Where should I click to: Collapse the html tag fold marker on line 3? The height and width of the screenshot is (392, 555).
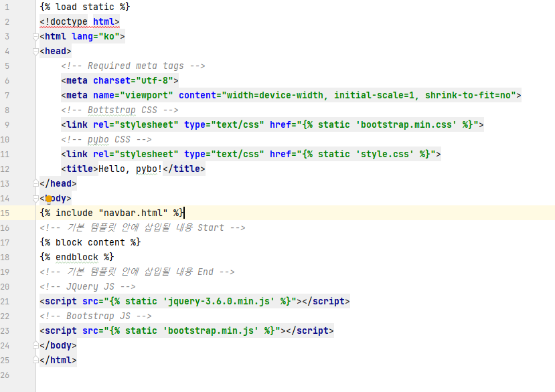tap(35, 36)
